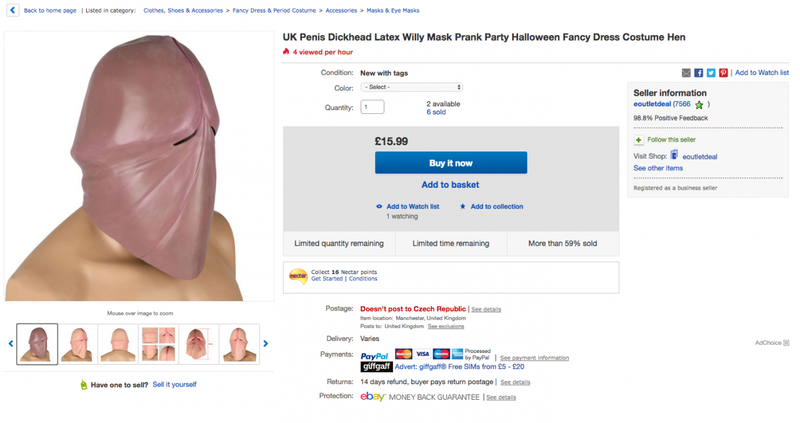This screenshot has height=423, width=800.
Task: Show previous thumbnails with left arrow
Action: [11, 344]
